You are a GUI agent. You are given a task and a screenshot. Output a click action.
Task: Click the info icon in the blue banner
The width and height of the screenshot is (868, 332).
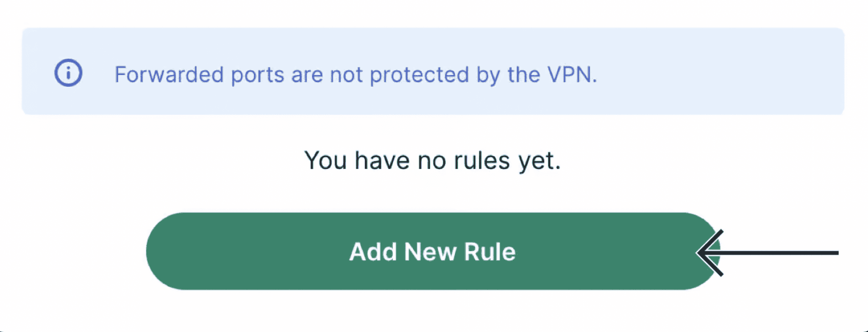pyautogui.click(x=68, y=73)
